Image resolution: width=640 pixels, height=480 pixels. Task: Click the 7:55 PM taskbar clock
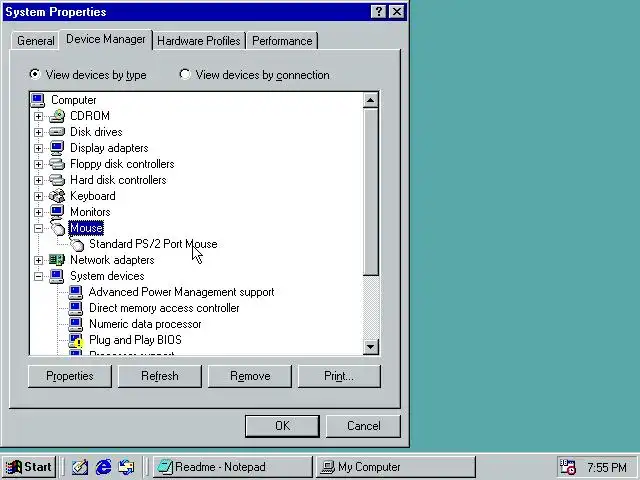click(x=607, y=467)
